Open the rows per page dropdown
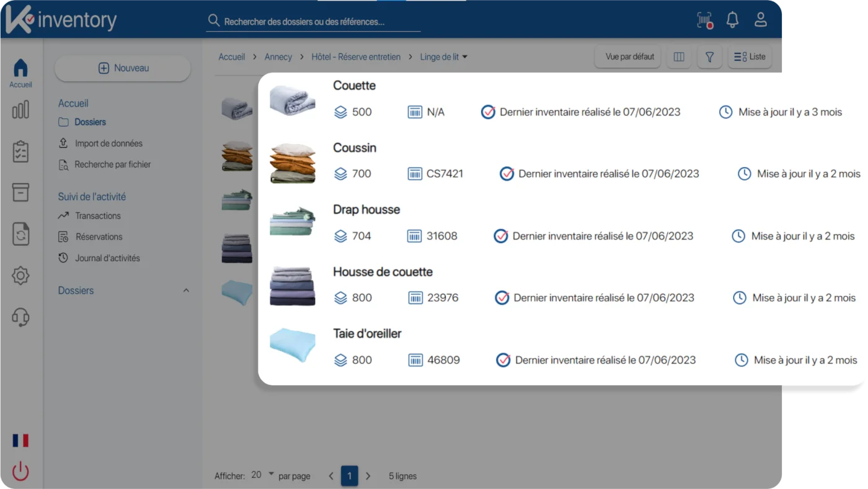The width and height of the screenshot is (868, 489). click(263, 475)
